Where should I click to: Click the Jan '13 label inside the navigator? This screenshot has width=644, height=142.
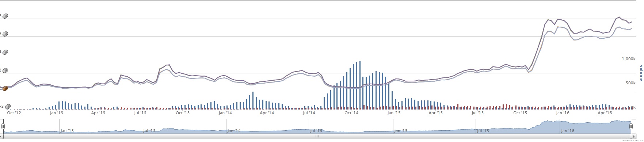pos(67,131)
